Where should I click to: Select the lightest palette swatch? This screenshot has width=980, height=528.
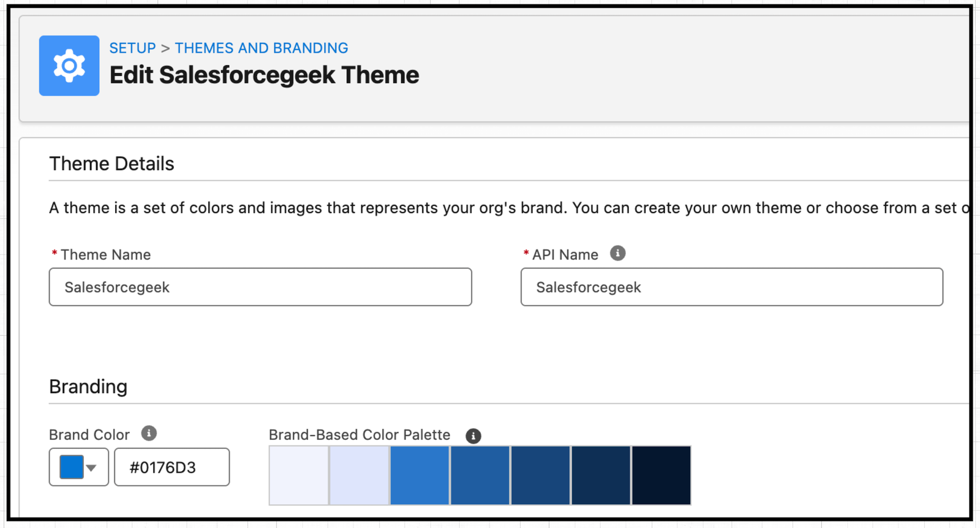tap(299, 475)
